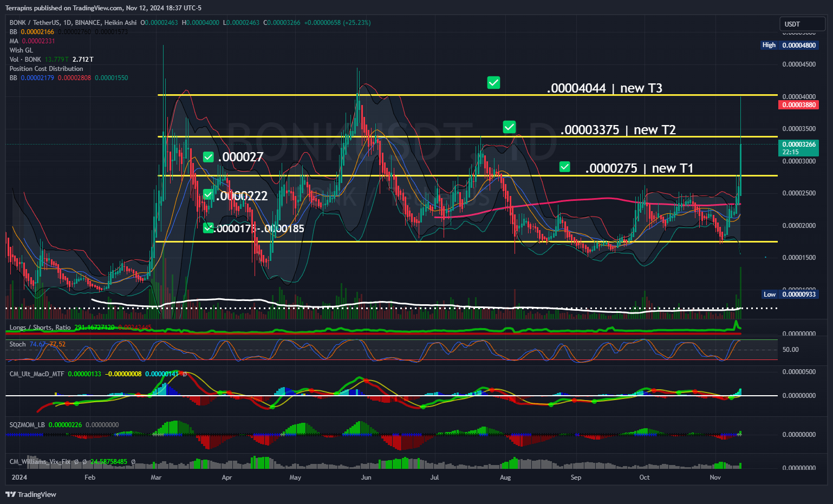Click 0.00002000 on the price axis
Image resolution: width=833 pixels, height=504 pixels.
(799, 226)
